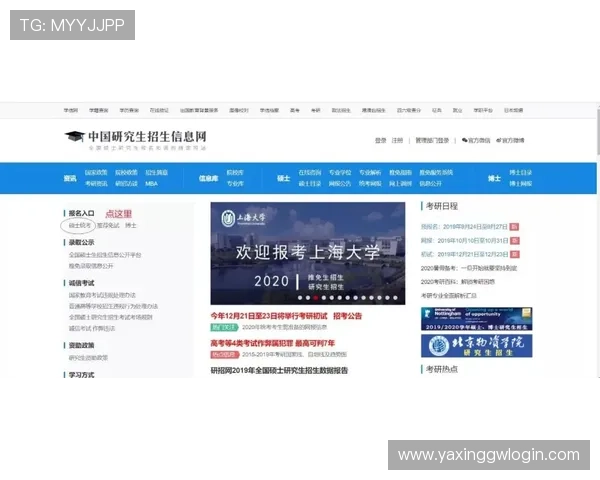Click 博士目录 in the navigation bar
Screen dimensions: 600x480
(520, 173)
